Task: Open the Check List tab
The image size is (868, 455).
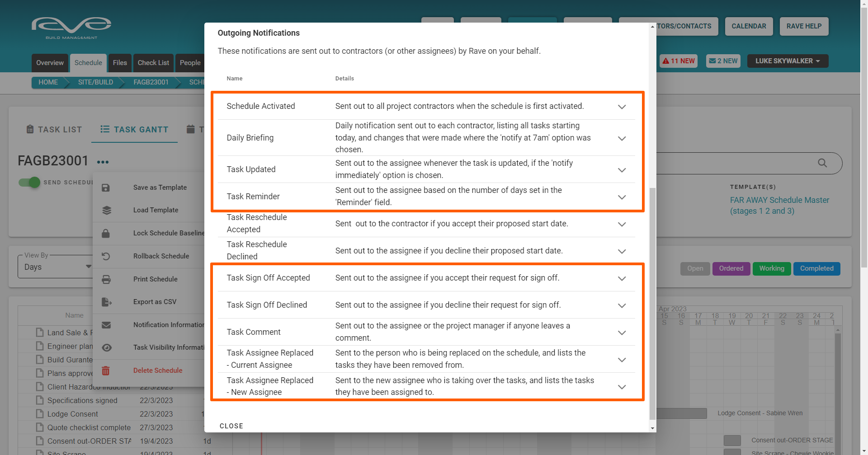Action: coord(153,63)
